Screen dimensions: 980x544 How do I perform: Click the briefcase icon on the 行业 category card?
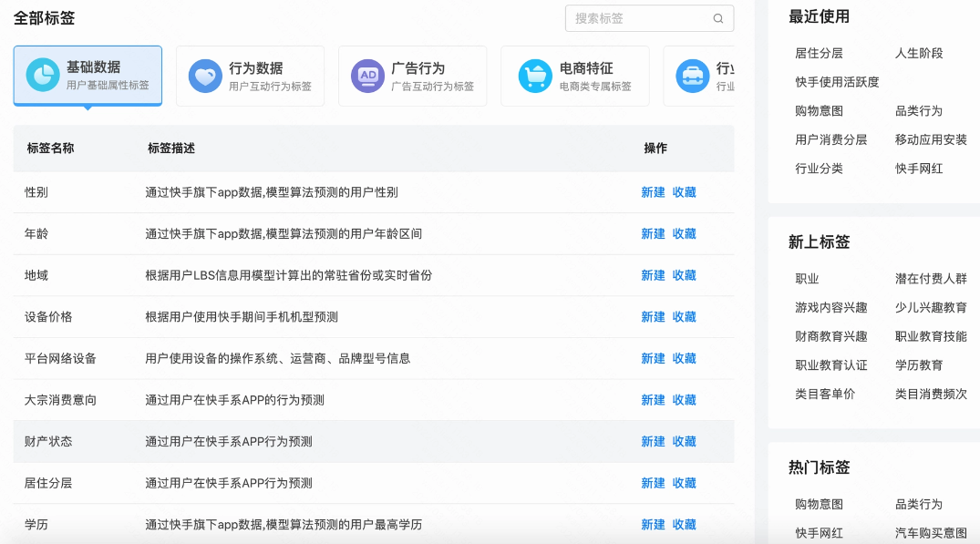[x=691, y=74]
